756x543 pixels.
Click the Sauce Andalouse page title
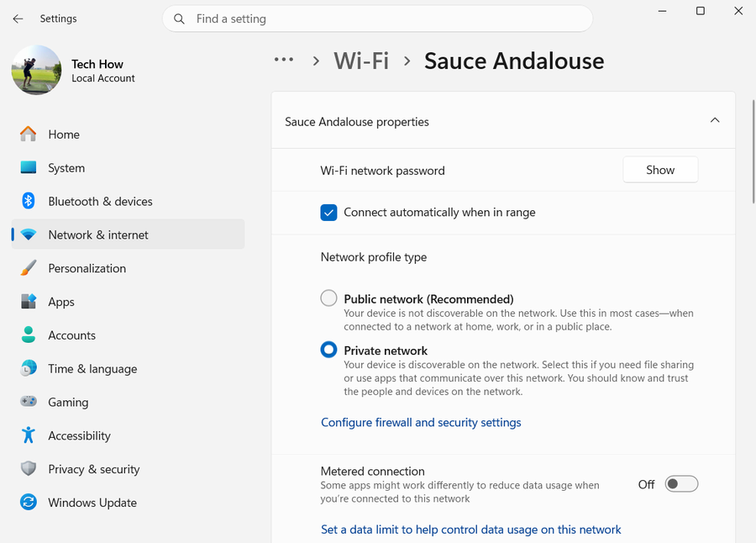click(514, 61)
